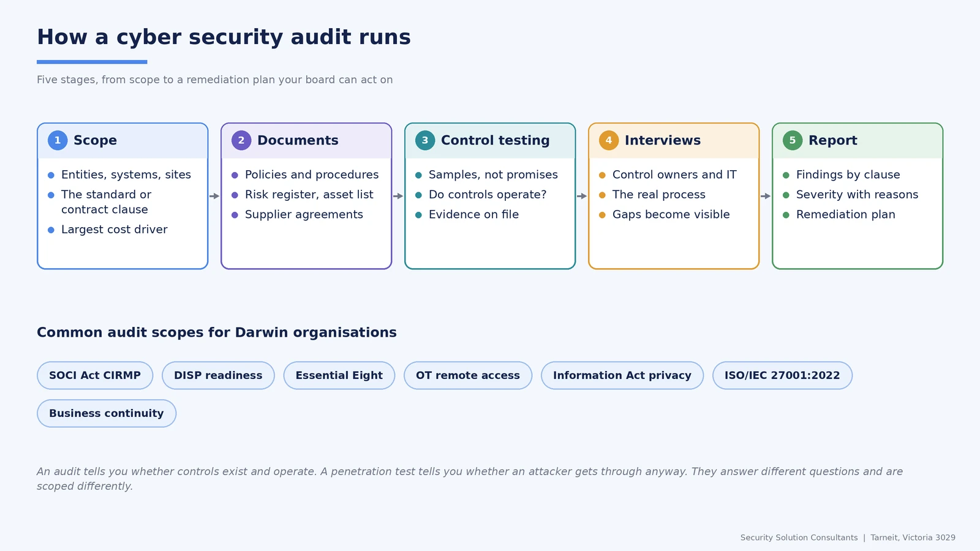Select the green step 5 badge
Viewport: 980px width, 551px height.
793,140
